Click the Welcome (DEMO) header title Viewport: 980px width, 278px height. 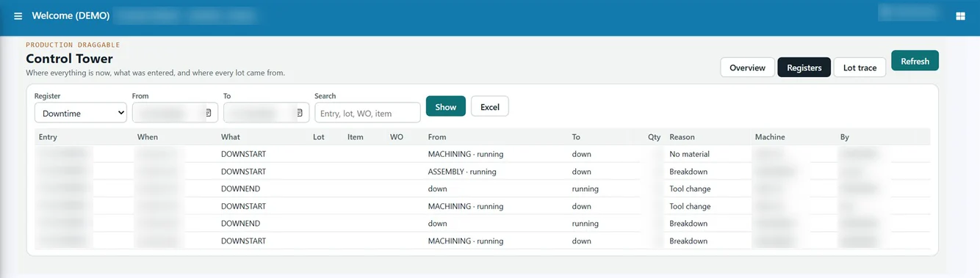click(71, 16)
